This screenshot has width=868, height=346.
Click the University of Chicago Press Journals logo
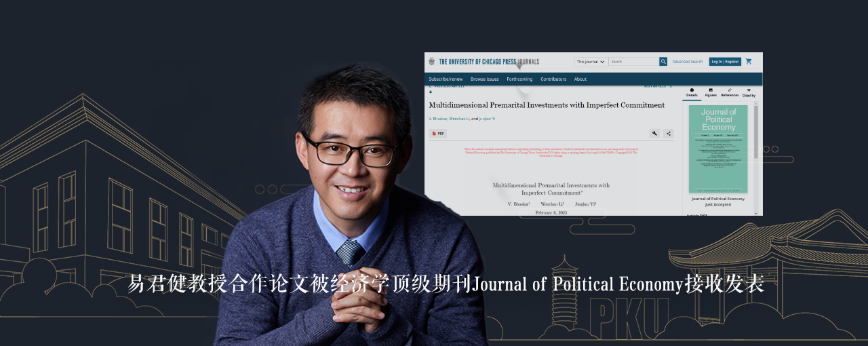(484, 61)
